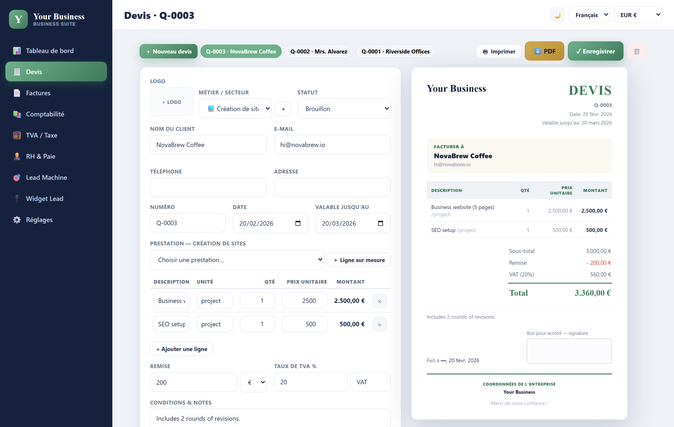
Task: Open the EUR € currency dropdown
Action: (638, 15)
